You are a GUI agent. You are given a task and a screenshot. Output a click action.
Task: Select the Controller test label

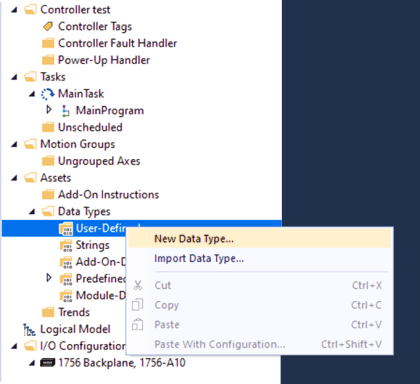pyautogui.click(x=75, y=10)
